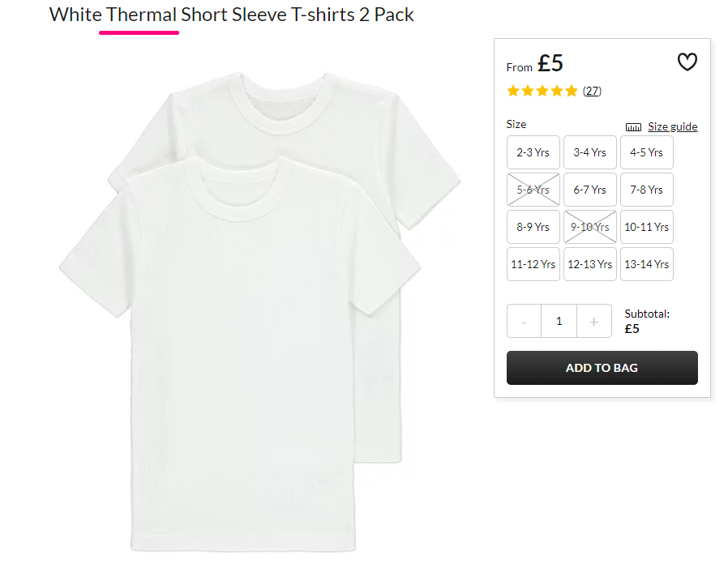The height and width of the screenshot is (585, 728).
Task: Pick the 10-11 Yrs size
Action: (646, 227)
